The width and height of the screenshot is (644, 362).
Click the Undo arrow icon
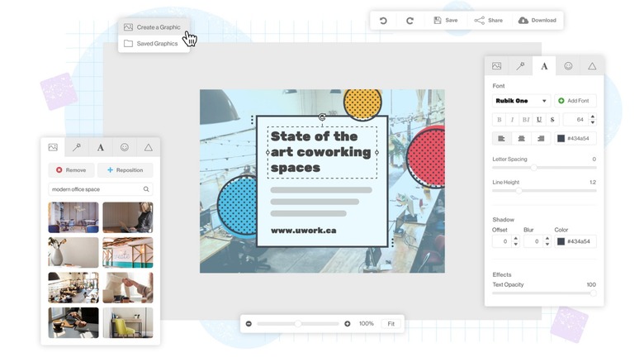pyautogui.click(x=383, y=20)
